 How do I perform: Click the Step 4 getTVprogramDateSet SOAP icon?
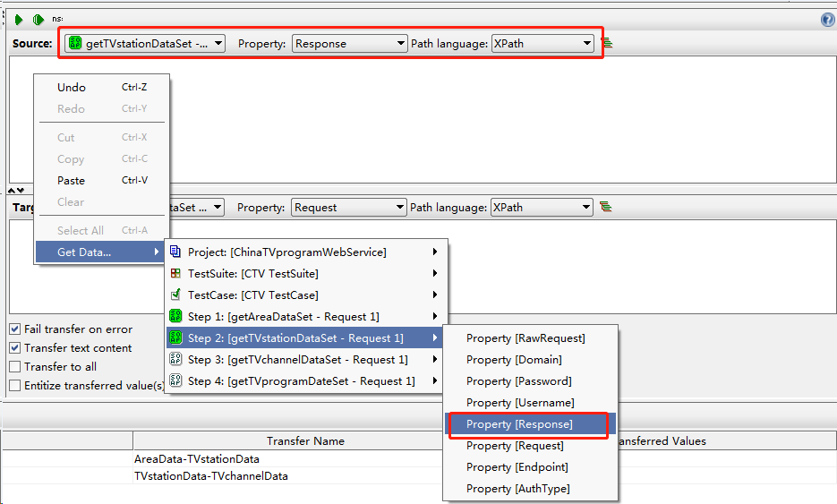(x=175, y=380)
